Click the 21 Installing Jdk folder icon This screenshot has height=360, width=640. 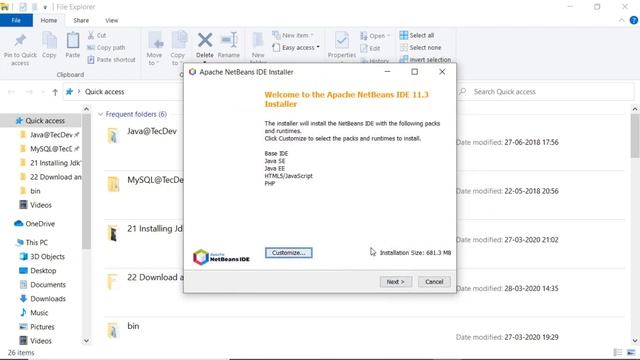(x=113, y=233)
